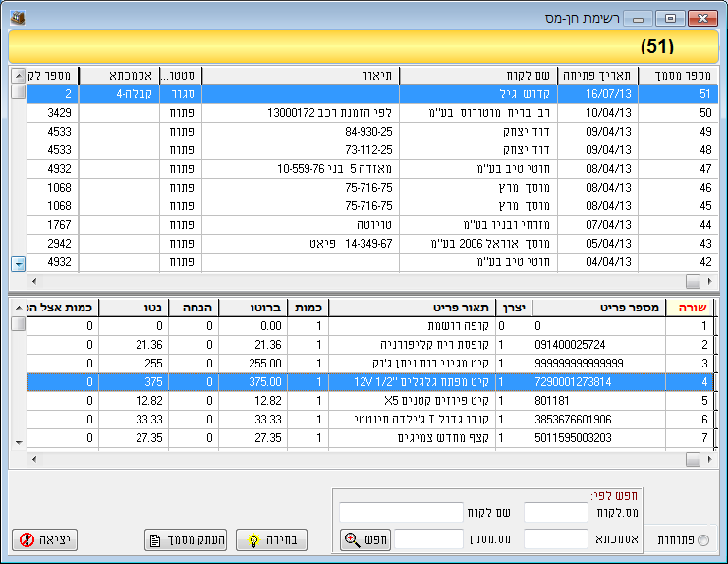728x564 pixels.
Task: Focus the מס.לקוח customer number field
Action: pyautogui.click(x=555, y=513)
